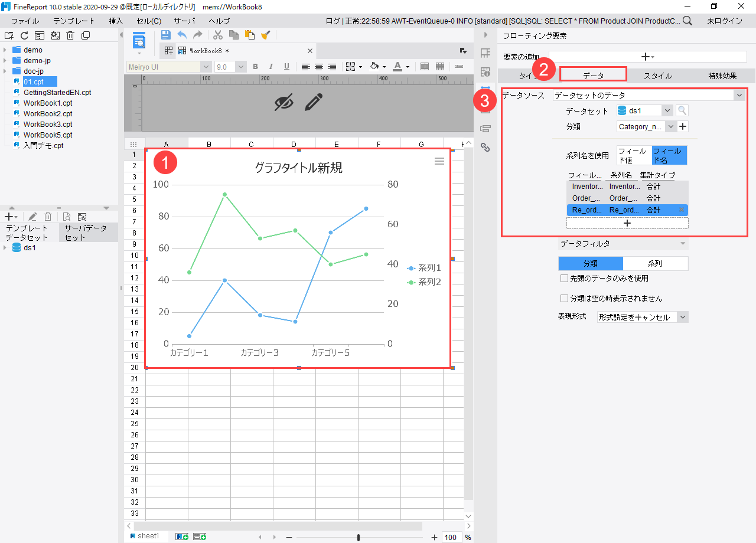Switch to the 特殊効果 tab

tap(723, 76)
